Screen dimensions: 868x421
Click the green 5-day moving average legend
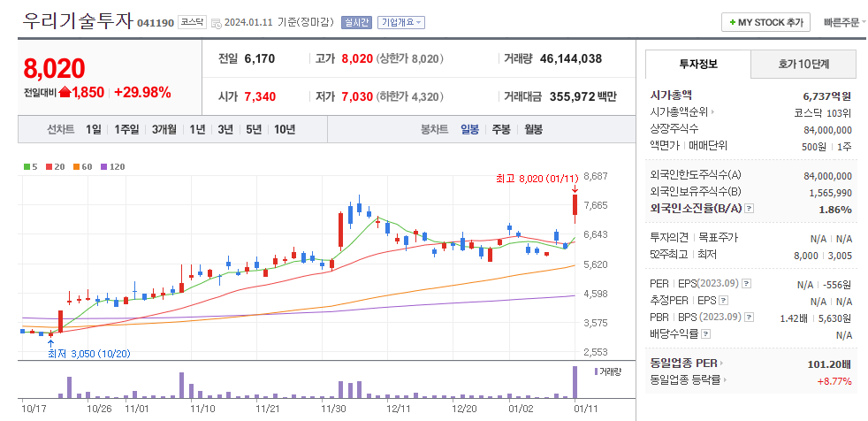[x=30, y=166]
